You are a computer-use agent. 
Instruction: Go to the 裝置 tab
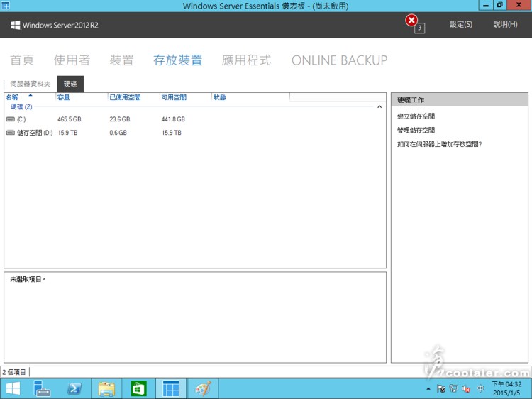121,60
